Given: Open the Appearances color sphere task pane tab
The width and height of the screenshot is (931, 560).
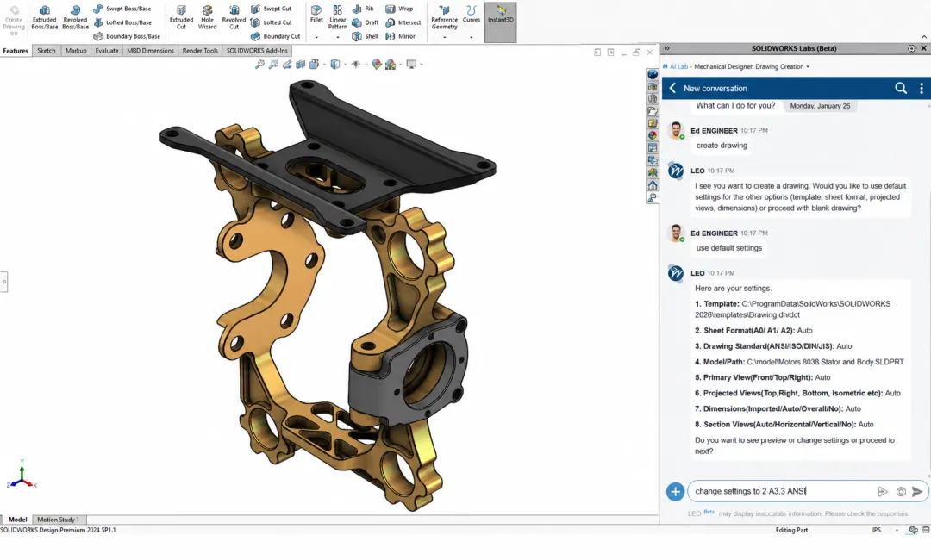Looking at the screenshot, I should [x=653, y=135].
